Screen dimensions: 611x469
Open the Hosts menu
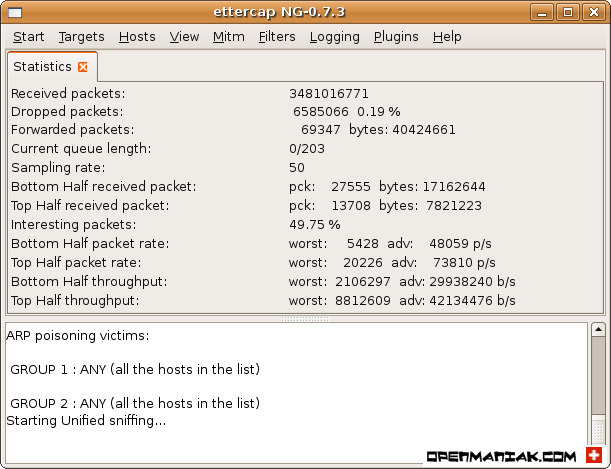137,37
